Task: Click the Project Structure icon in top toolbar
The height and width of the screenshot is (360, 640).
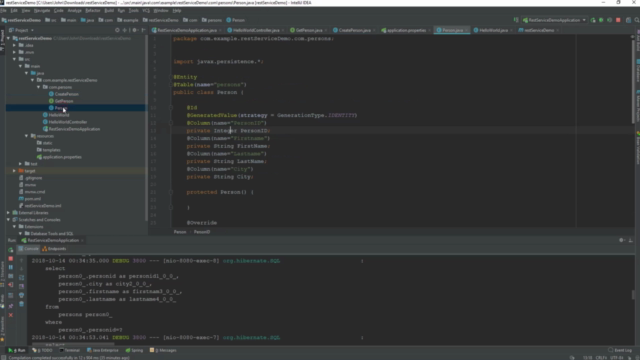Action: [x=628, y=20]
